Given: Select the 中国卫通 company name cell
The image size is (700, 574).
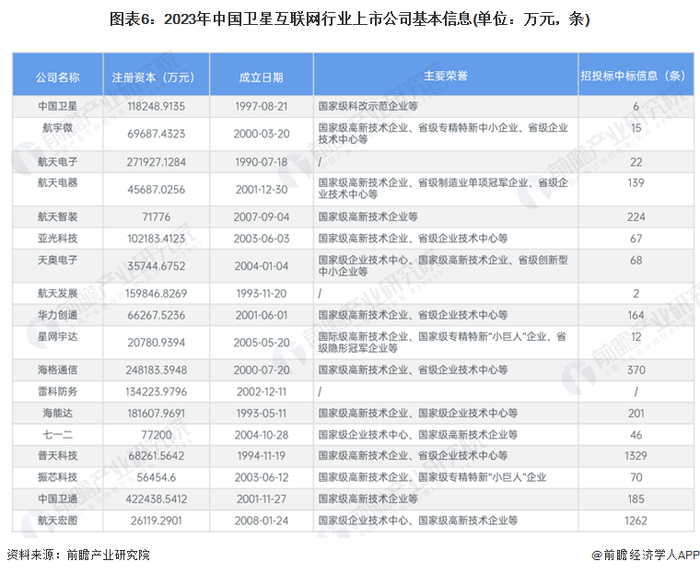Looking at the screenshot, I should 58,499.
